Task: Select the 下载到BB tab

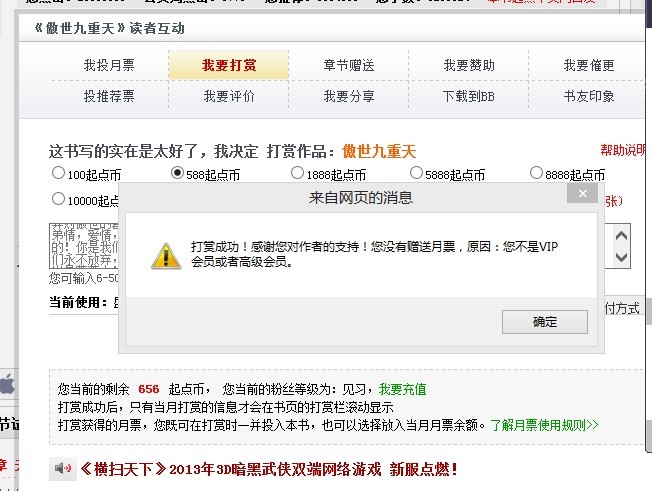Action: 469,96
